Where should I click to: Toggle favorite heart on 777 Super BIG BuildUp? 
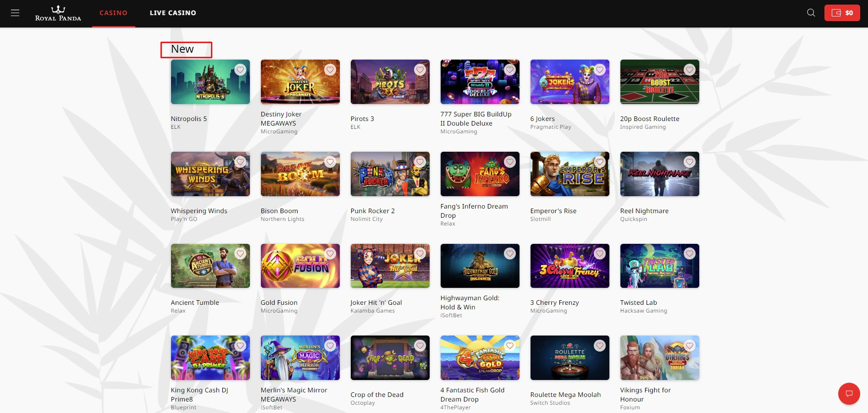coord(510,70)
